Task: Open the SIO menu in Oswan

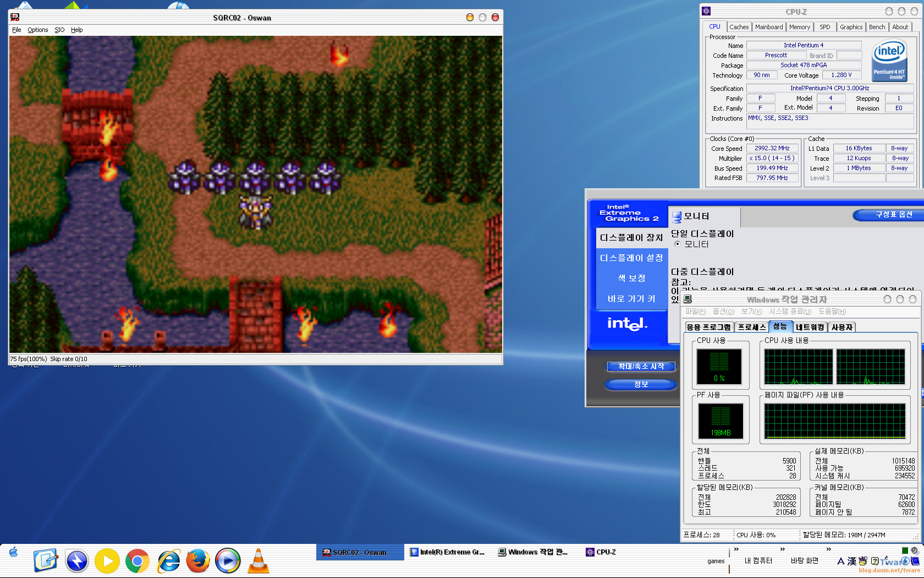Action: click(59, 30)
